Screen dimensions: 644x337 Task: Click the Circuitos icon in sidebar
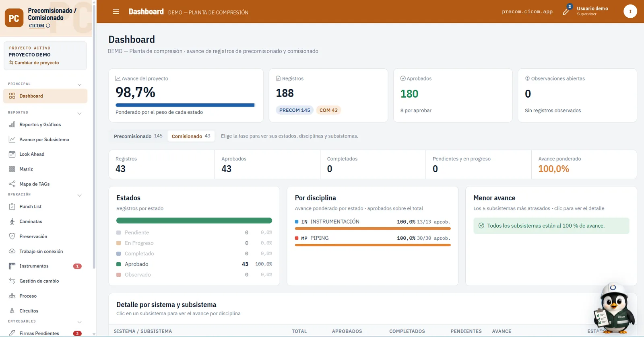pyautogui.click(x=12, y=311)
